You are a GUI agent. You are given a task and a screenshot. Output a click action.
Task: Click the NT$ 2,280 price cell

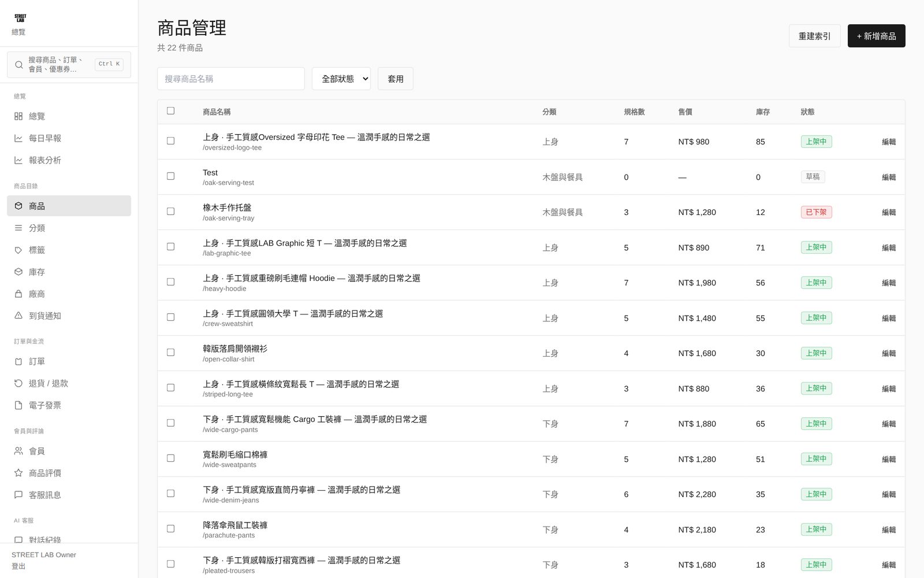click(x=697, y=494)
